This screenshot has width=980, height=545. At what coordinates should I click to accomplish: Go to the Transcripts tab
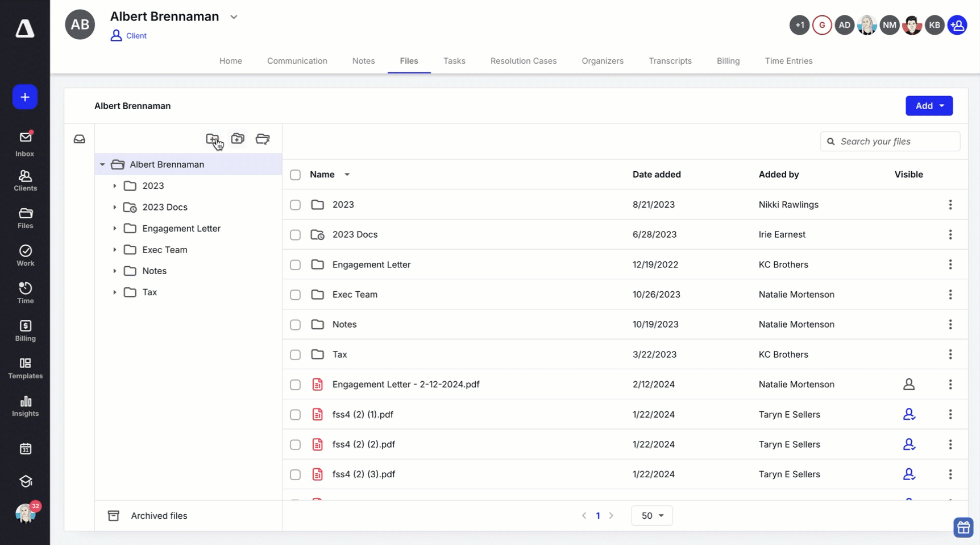point(670,61)
